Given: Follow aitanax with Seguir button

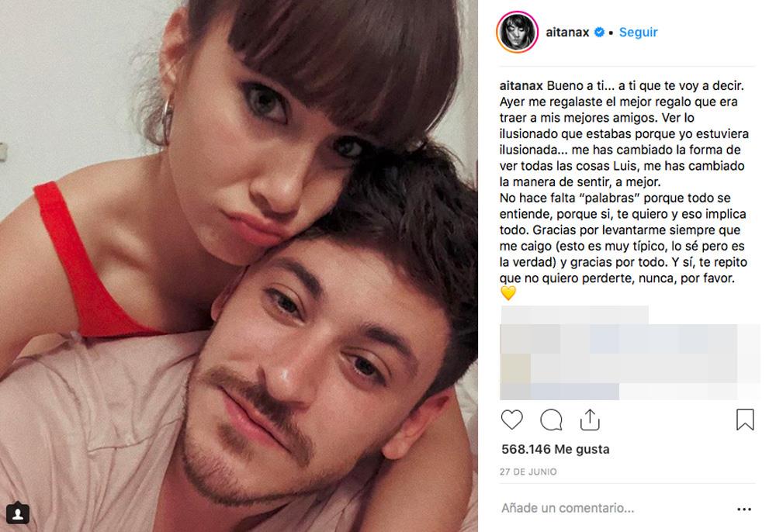Looking at the screenshot, I should pyautogui.click(x=638, y=32).
